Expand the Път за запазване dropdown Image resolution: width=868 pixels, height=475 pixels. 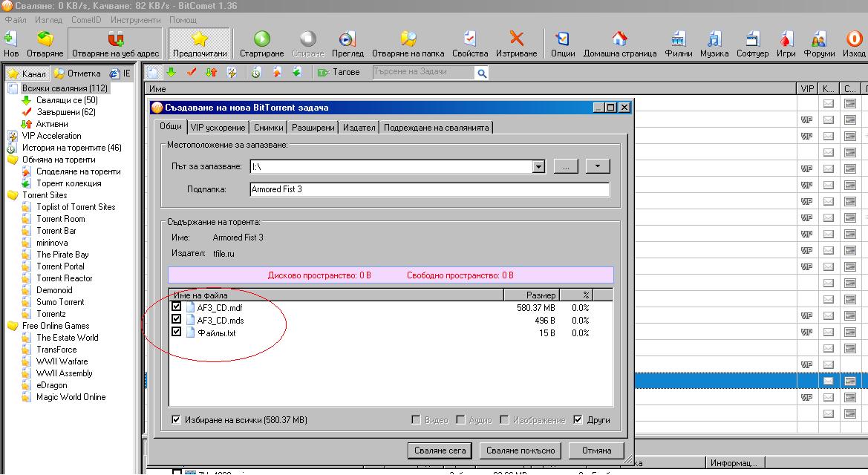[x=539, y=167]
